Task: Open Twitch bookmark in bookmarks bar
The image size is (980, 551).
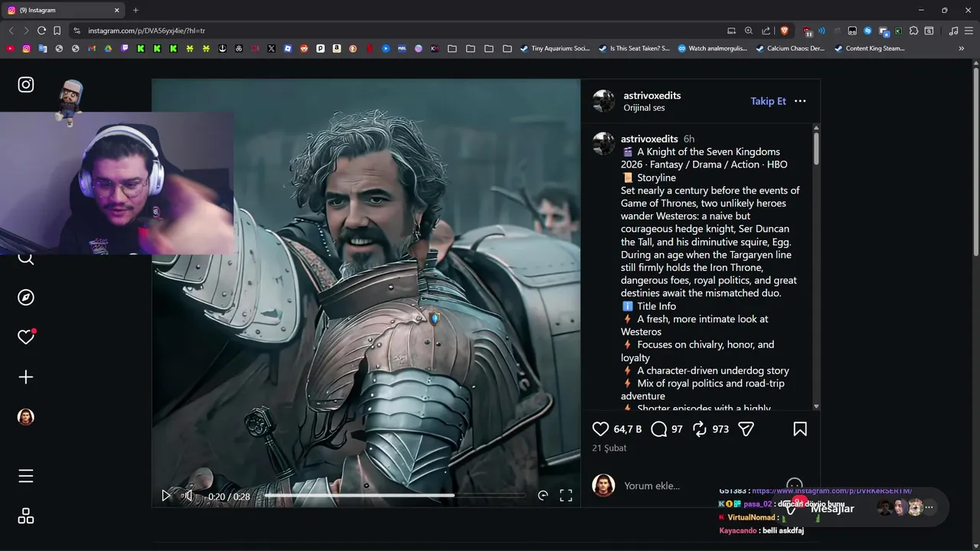Action: pos(125,48)
